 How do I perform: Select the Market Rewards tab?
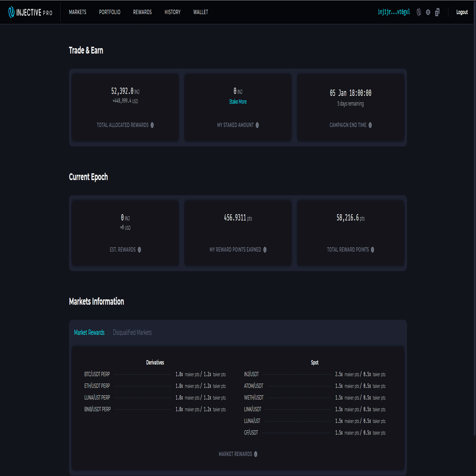89,332
